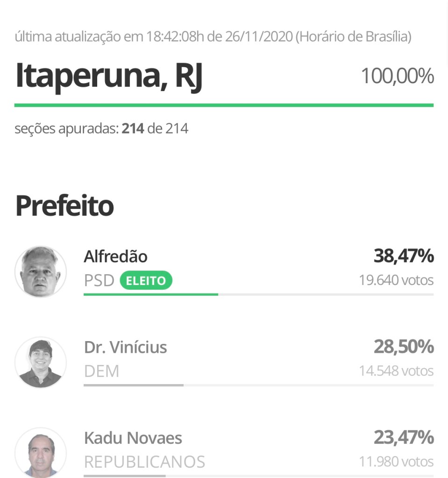The width and height of the screenshot is (448, 478).
Task: Click the Itaperuna, RJ city title
Action: [x=109, y=76]
